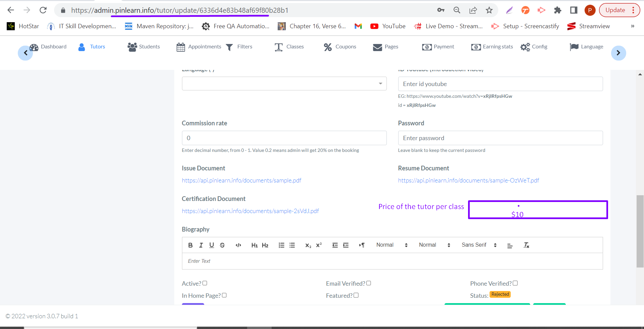Open Students menu item

click(x=144, y=47)
